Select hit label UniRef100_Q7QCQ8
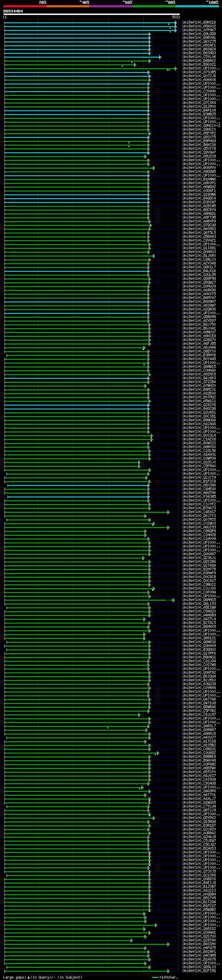This screenshot has height=980, width=222. coord(199,225)
